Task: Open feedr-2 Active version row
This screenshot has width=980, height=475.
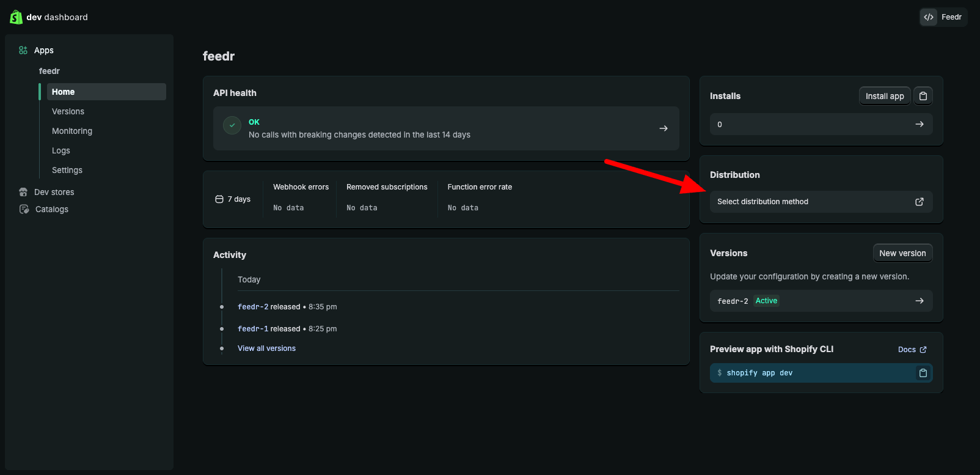Action: 821,301
